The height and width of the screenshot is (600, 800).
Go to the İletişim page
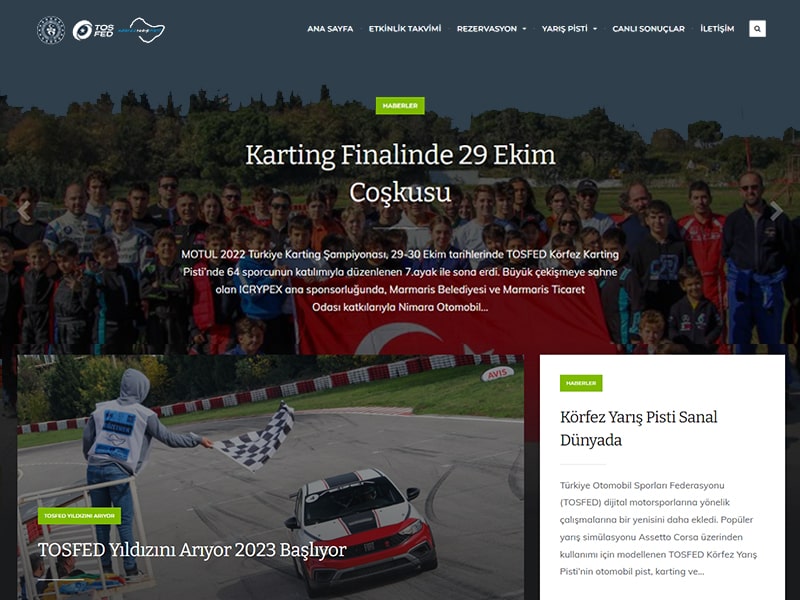717,29
